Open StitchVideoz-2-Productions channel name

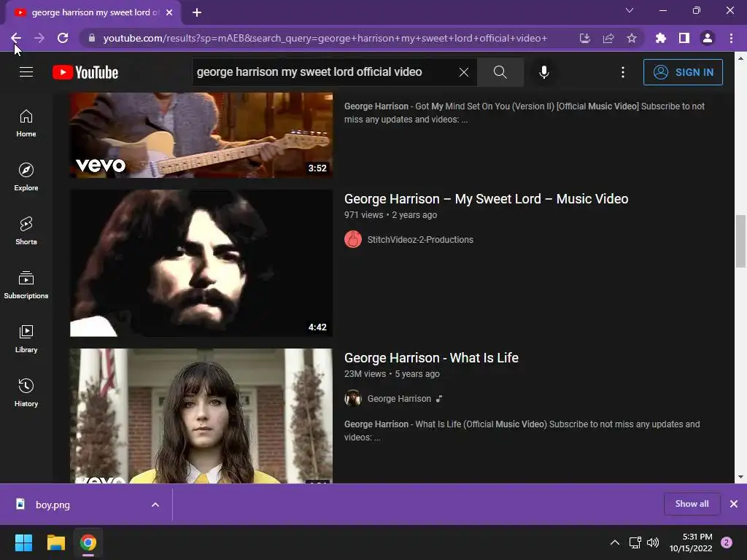[x=420, y=239]
